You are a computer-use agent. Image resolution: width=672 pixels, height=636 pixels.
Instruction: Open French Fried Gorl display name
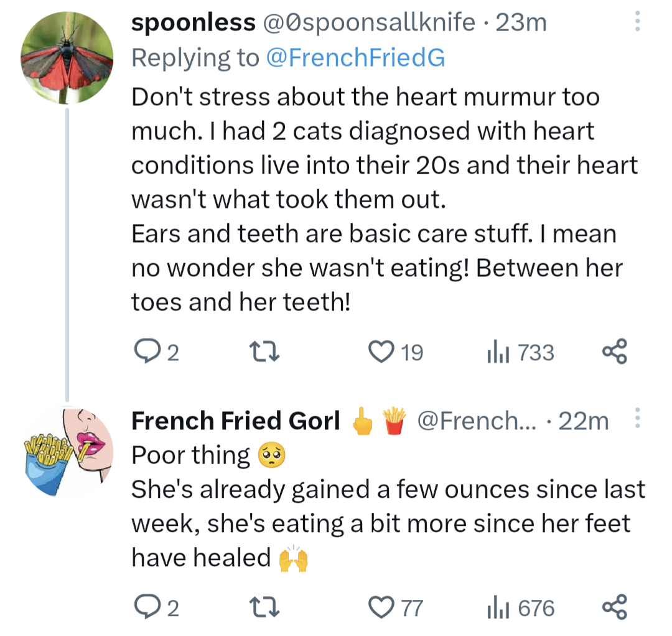[x=236, y=421]
